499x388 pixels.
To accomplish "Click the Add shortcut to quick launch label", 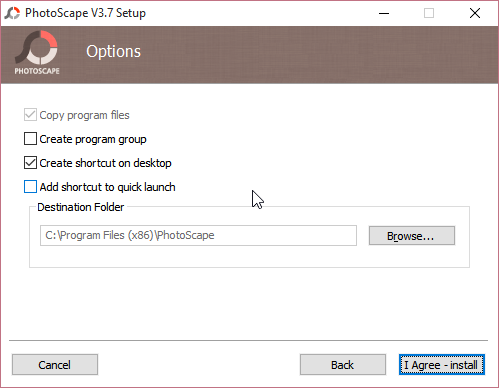I will click(107, 187).
